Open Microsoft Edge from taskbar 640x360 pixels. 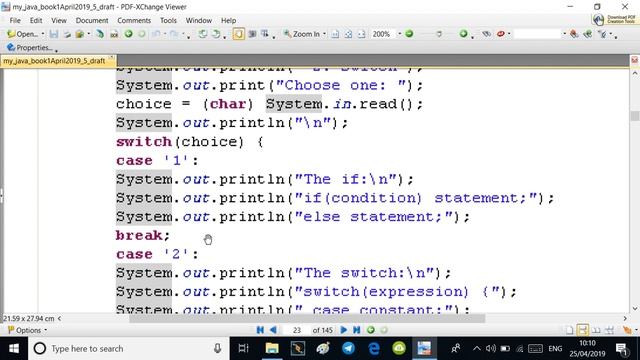[374, 349]
